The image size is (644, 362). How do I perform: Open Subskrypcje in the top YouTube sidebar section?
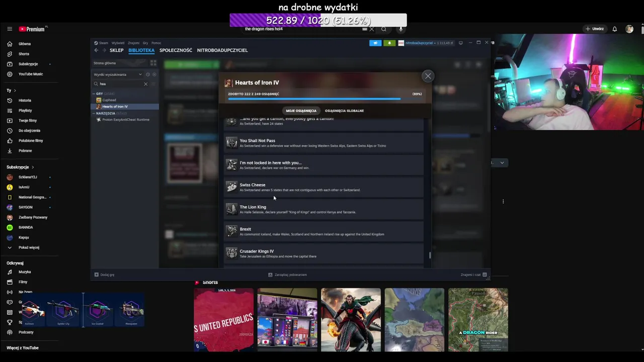tap(28, 64)
